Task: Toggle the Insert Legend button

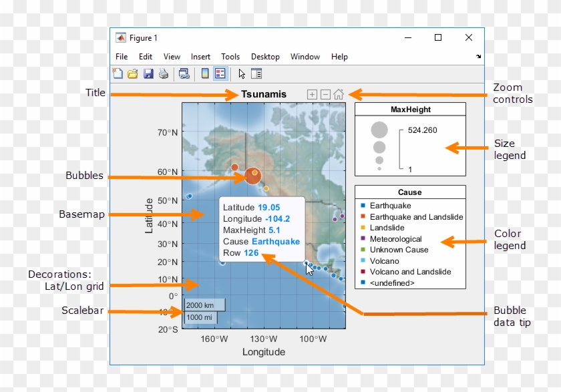Action: coord(220,73)
